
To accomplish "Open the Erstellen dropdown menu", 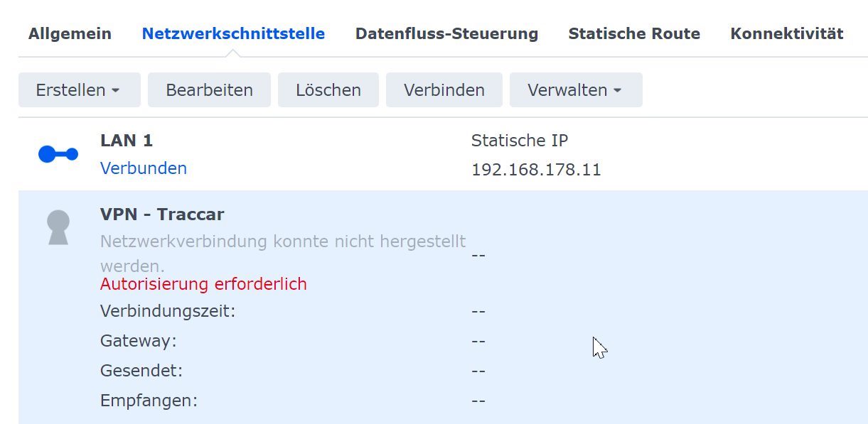I will (79, 90).
